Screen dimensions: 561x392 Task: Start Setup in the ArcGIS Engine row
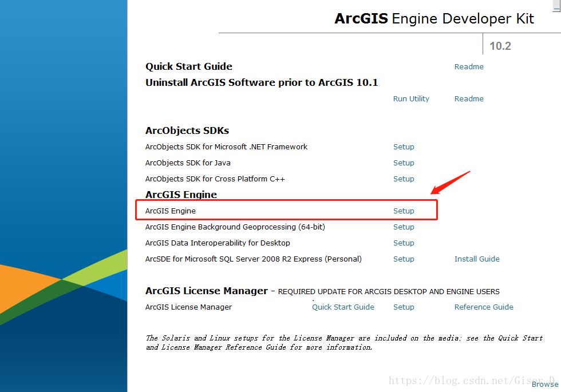pyautogui.click(x=404, y=211)
